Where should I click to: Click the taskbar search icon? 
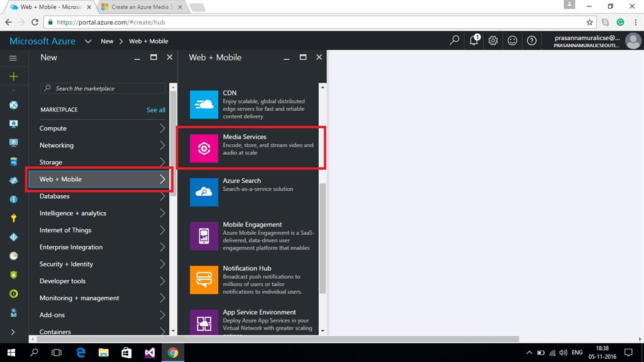(34, 353)
